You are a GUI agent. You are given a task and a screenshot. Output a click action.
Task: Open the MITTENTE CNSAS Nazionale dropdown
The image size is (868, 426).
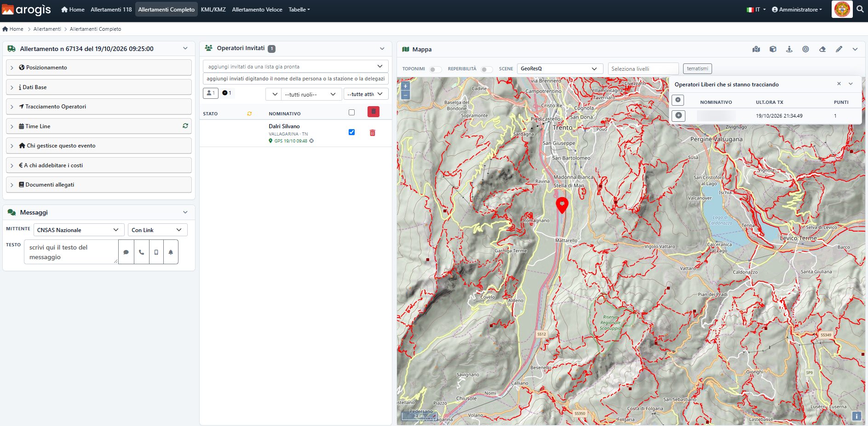[x=79, y=230]
